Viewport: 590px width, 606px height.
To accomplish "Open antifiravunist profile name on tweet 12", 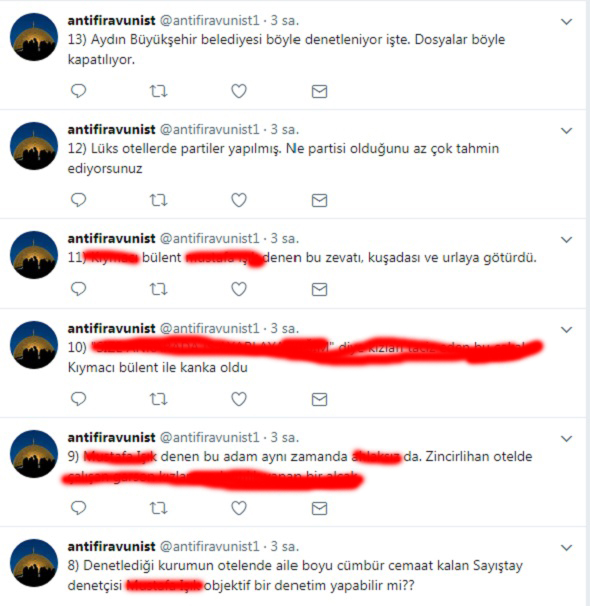I will pos(111,129).
